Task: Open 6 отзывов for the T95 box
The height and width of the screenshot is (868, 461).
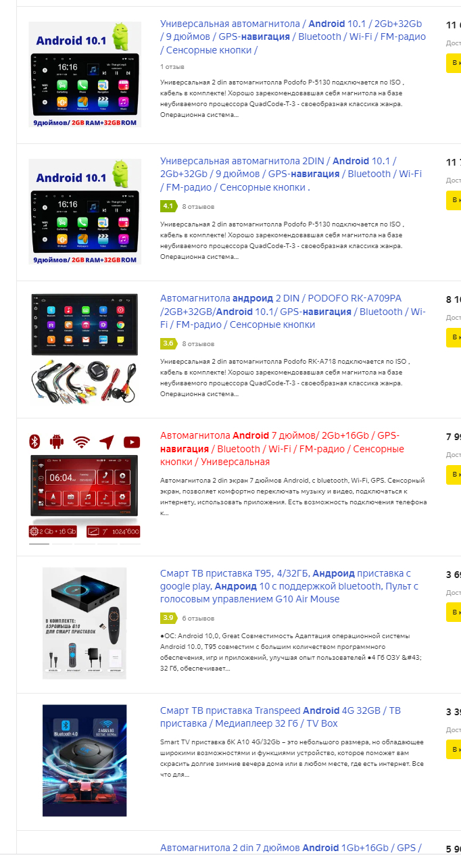Action: (198, 619)
